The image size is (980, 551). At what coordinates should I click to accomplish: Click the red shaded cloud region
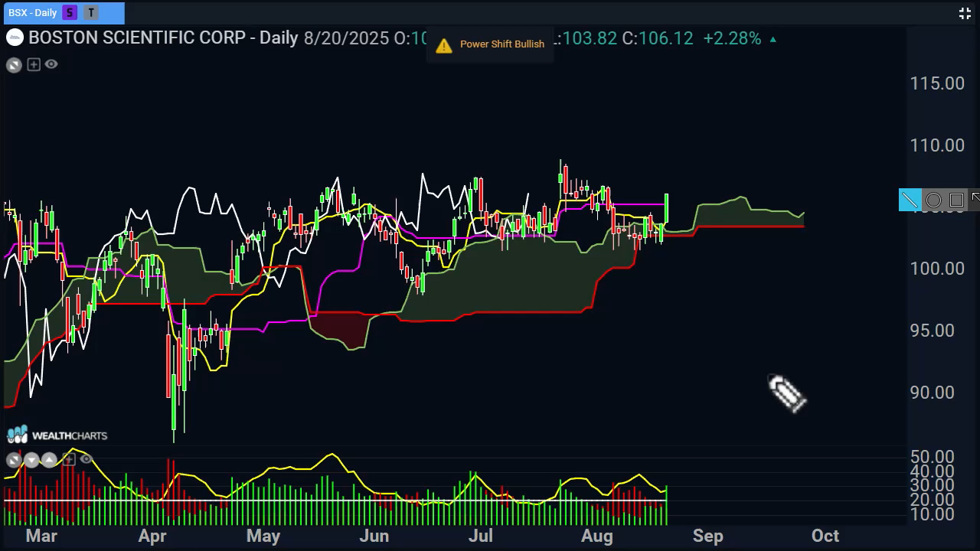340,329
